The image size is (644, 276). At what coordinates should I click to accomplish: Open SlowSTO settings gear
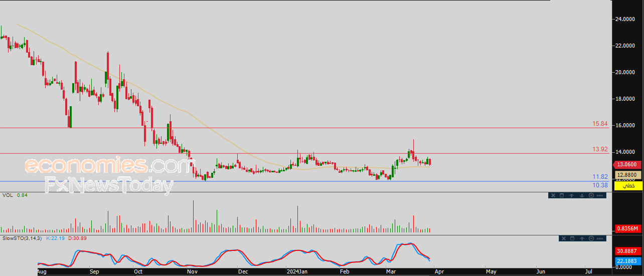click(591, 239)
